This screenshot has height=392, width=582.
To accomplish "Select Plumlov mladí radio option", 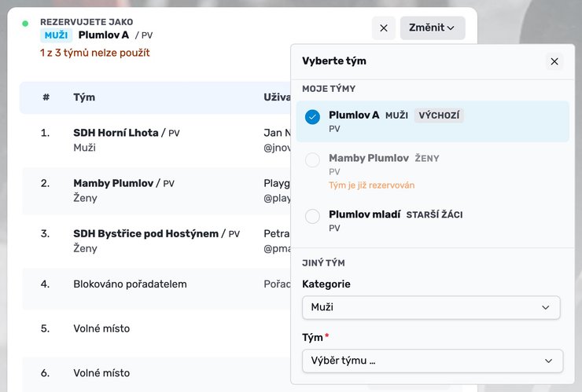I will tap(312, 216).
